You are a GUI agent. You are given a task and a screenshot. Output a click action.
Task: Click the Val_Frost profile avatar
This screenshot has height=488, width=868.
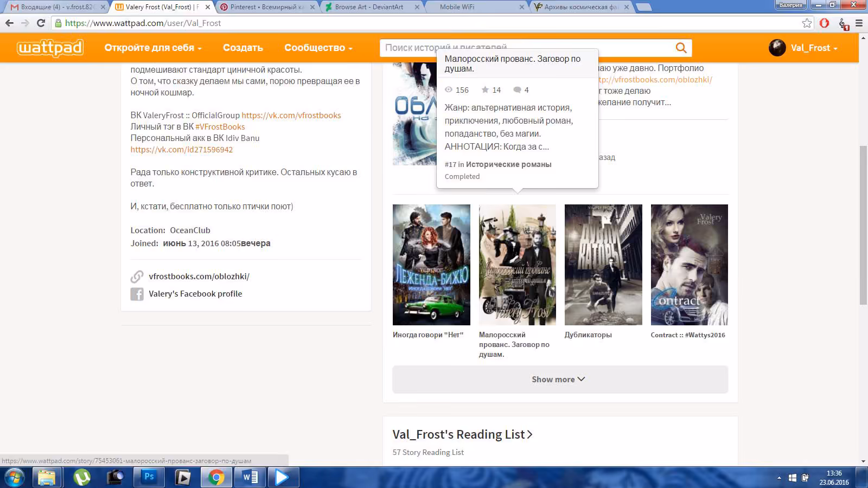click(x=777, y=48)
